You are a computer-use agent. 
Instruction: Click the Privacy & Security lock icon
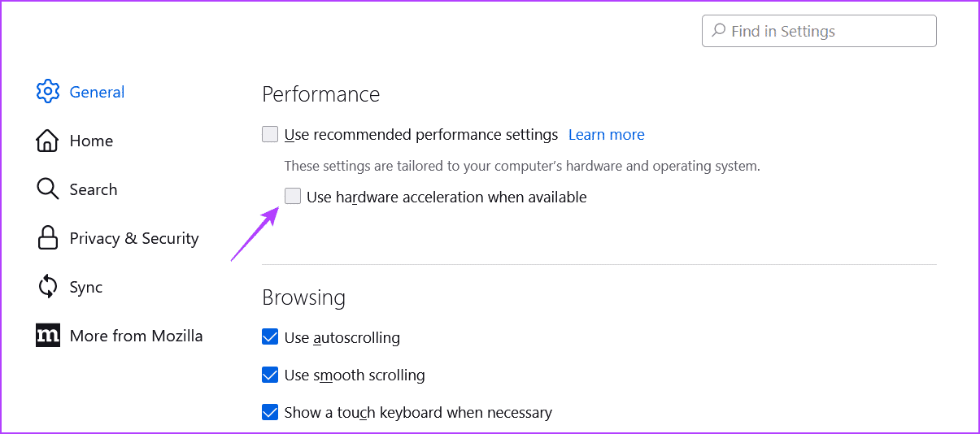pos(48,238)
